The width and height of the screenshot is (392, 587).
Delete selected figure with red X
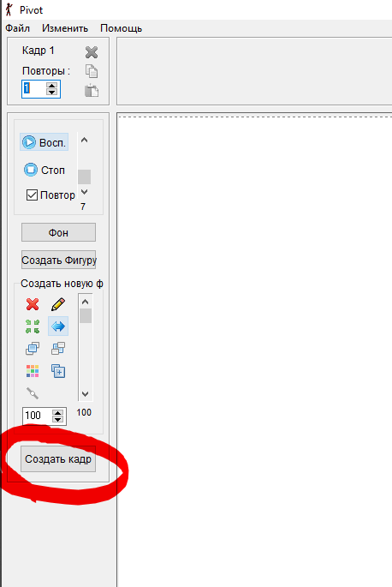point(33,304)
